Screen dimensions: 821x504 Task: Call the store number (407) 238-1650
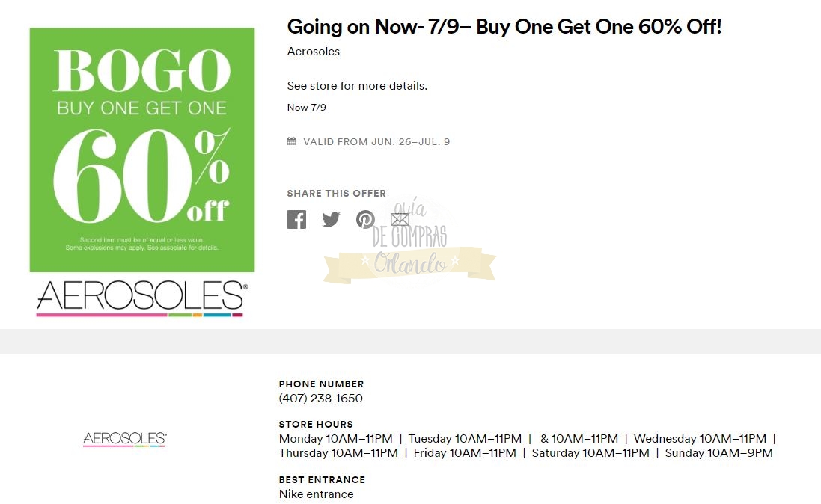click(x=320, y=399)
